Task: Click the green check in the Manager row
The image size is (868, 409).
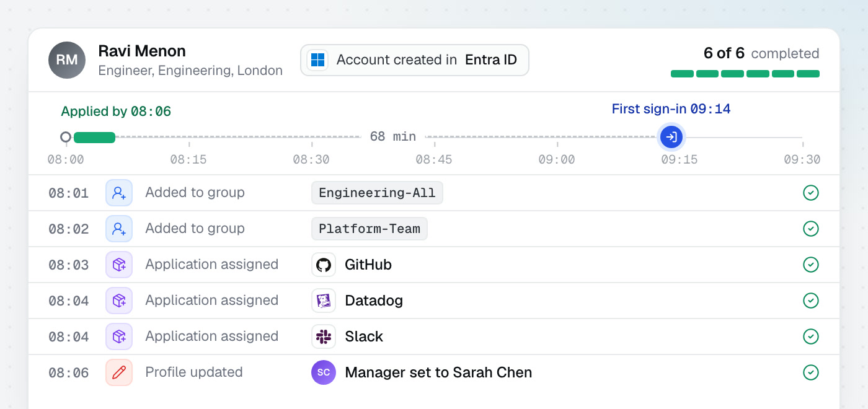Action: 811,372
